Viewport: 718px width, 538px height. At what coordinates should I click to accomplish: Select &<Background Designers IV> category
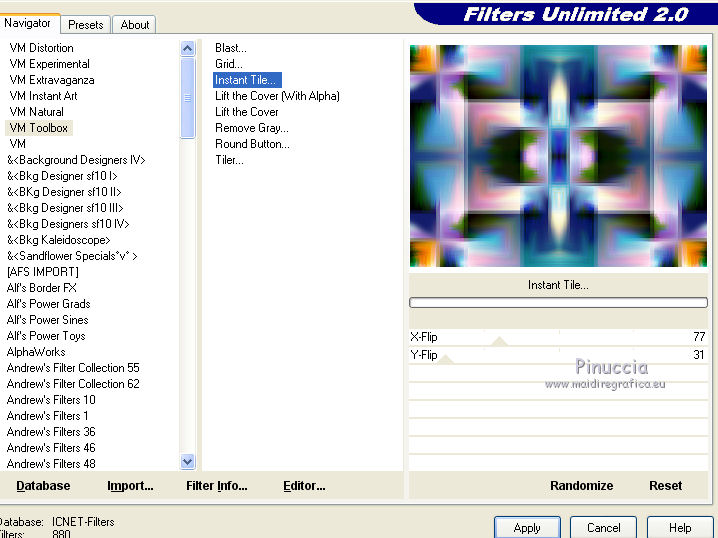click(x=76, y=160)
